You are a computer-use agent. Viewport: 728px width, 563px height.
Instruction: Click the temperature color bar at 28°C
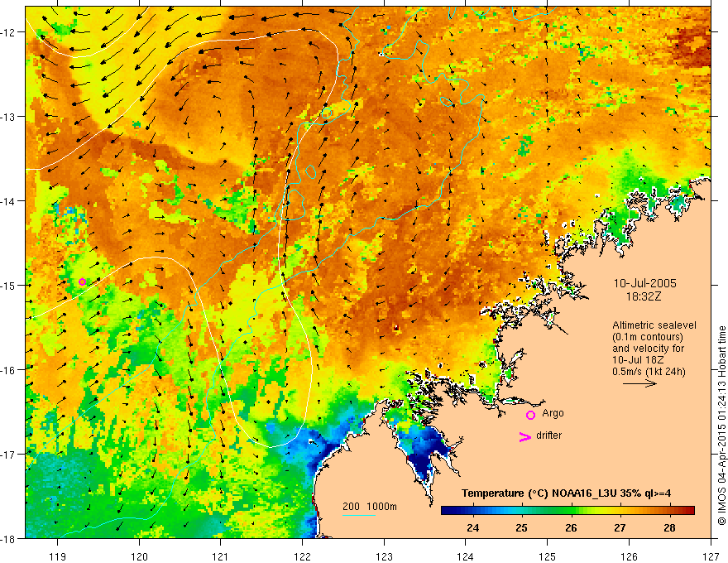(669, 511)
